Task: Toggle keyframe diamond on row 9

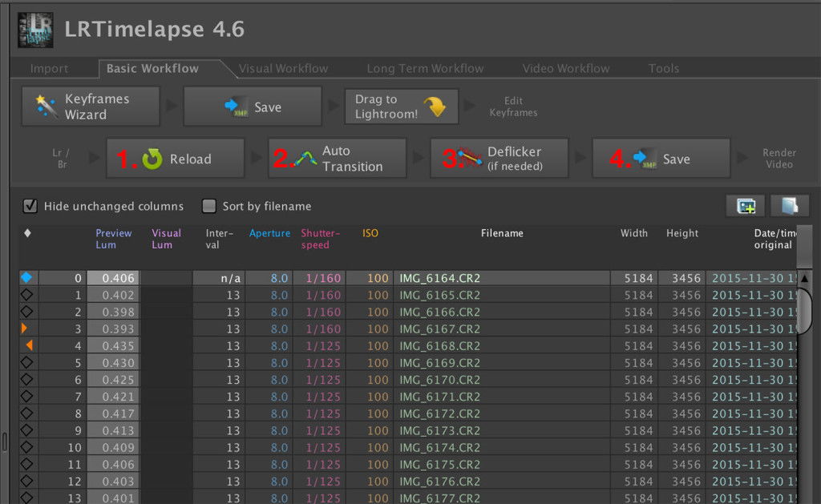Action: pyautogui.click(x=26, y=430)
